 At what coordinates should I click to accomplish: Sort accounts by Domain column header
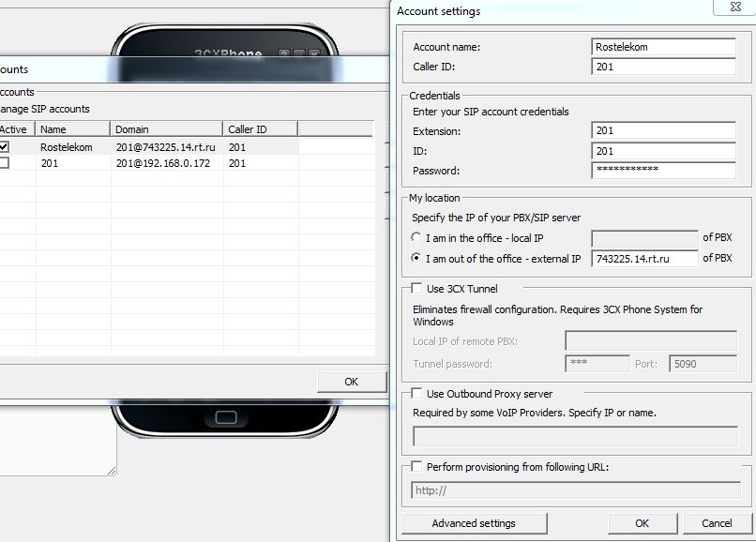pyautogui.click(x=166, y=129)
